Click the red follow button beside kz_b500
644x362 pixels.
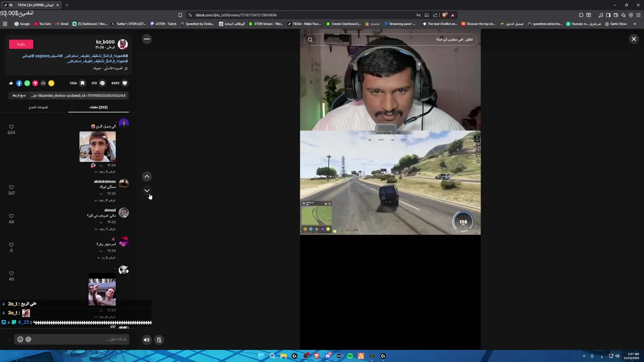(21, 44)
